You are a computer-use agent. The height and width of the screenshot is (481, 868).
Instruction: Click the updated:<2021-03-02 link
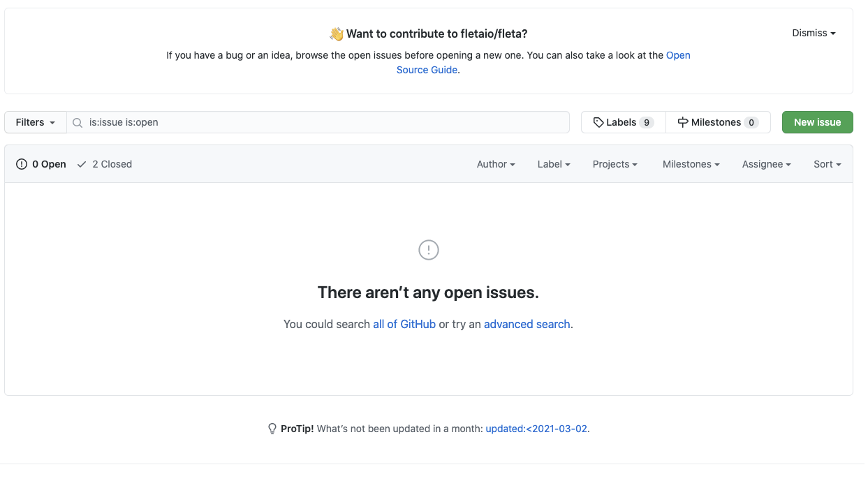(536, 429)
